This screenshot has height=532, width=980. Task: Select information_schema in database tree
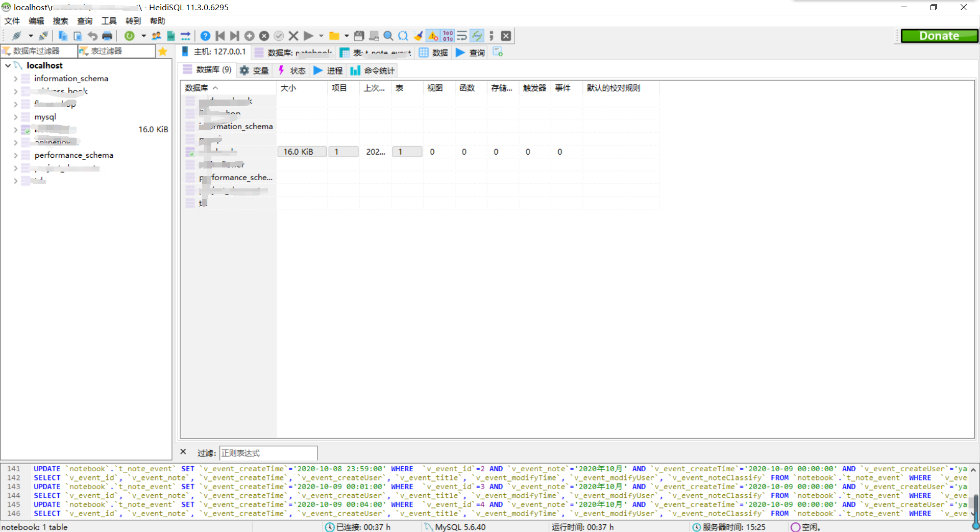tap(71, 79)
